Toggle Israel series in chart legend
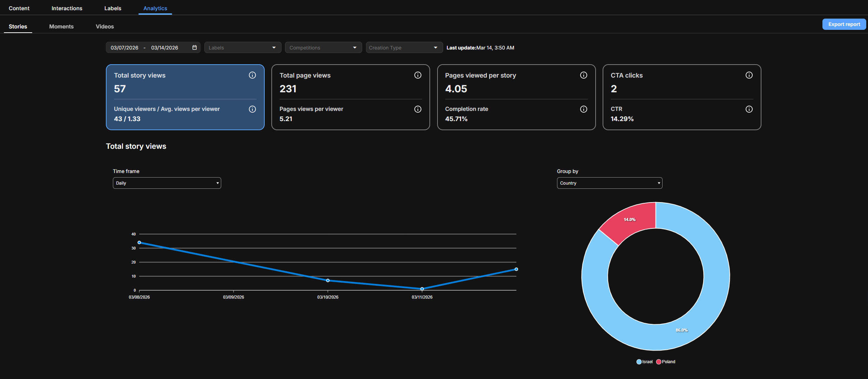The width and height of the screenshot is (868, 379). (644, 362)
